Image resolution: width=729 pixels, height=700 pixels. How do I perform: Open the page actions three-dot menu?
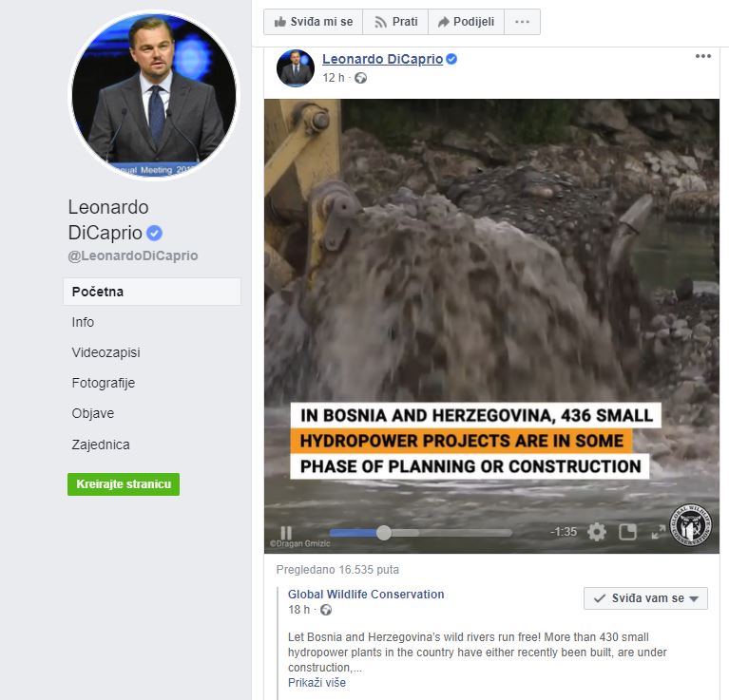522,22
